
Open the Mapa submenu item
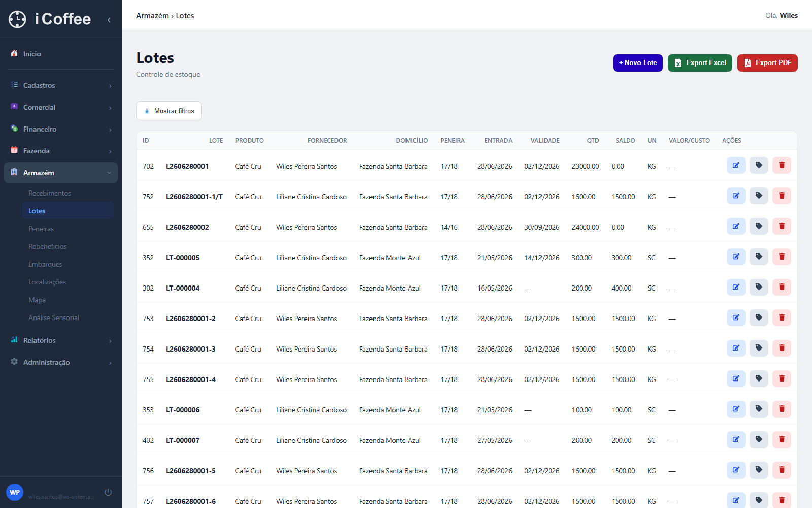(68, 300)
